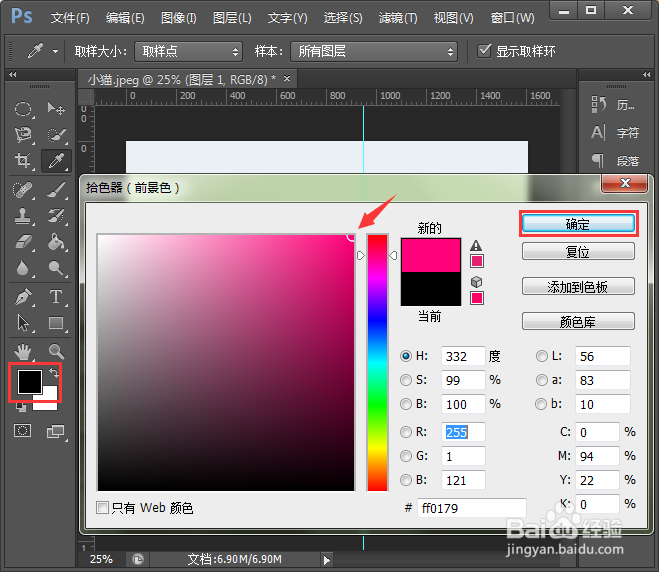The image size is (659, 572).
Task: Open the Paragraph panel
Action: [615, 161]
